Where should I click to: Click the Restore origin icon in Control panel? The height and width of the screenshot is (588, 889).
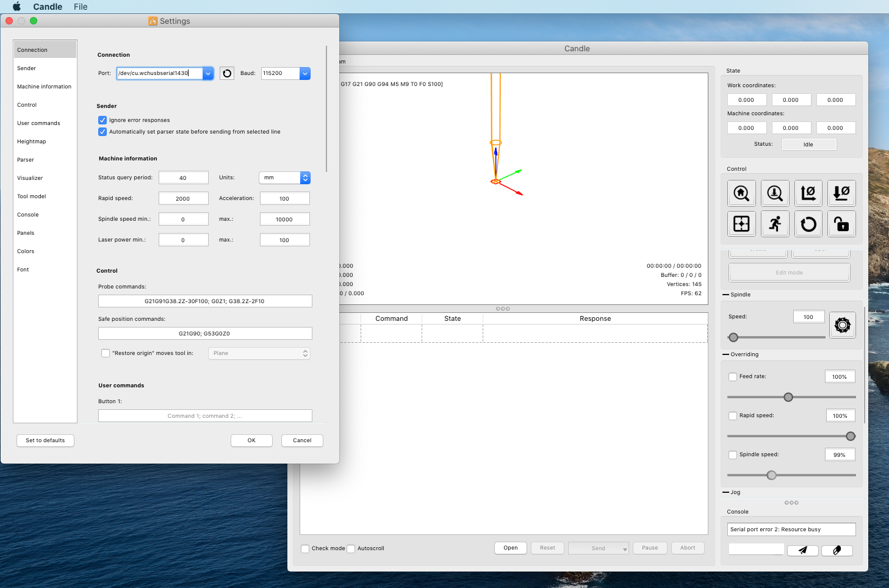tap(741, 224)
